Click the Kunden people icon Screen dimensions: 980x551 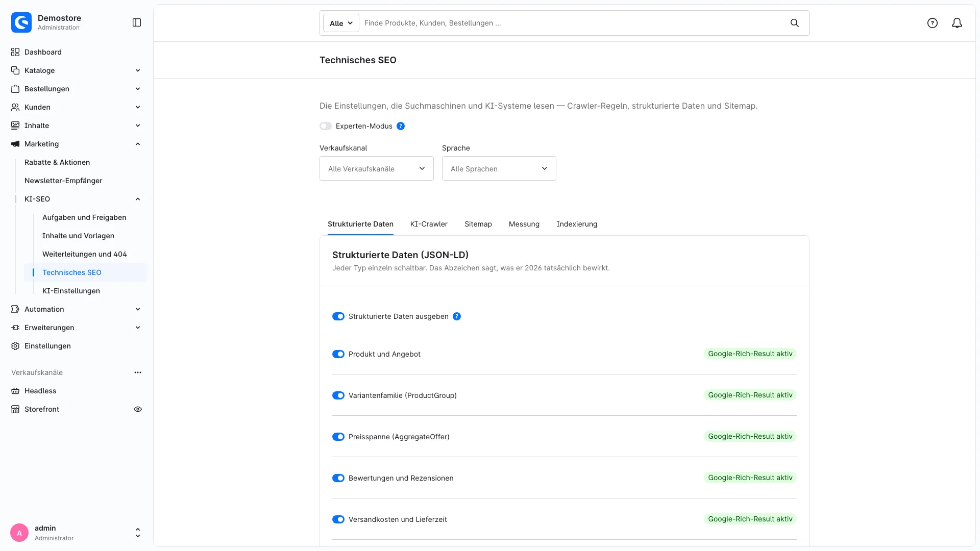point(15,107)
